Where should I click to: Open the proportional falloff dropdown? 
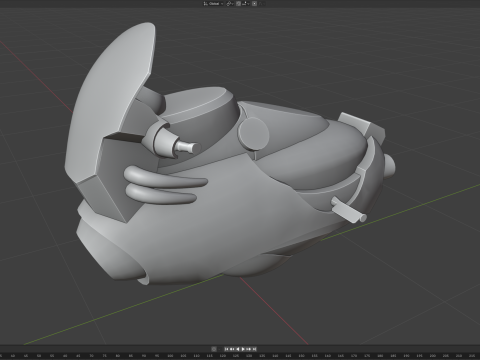click(262, 4)
